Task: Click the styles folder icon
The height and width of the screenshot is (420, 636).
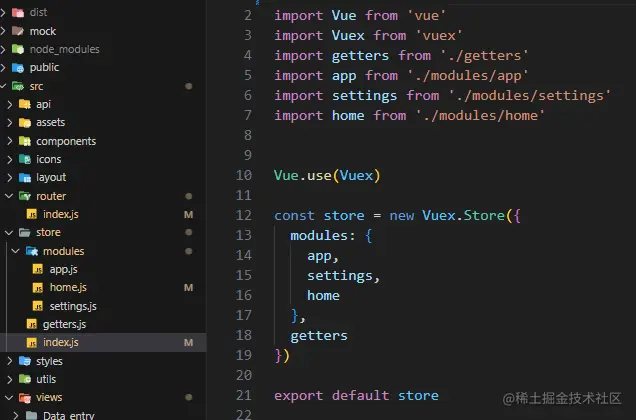Action: point(25,361)
